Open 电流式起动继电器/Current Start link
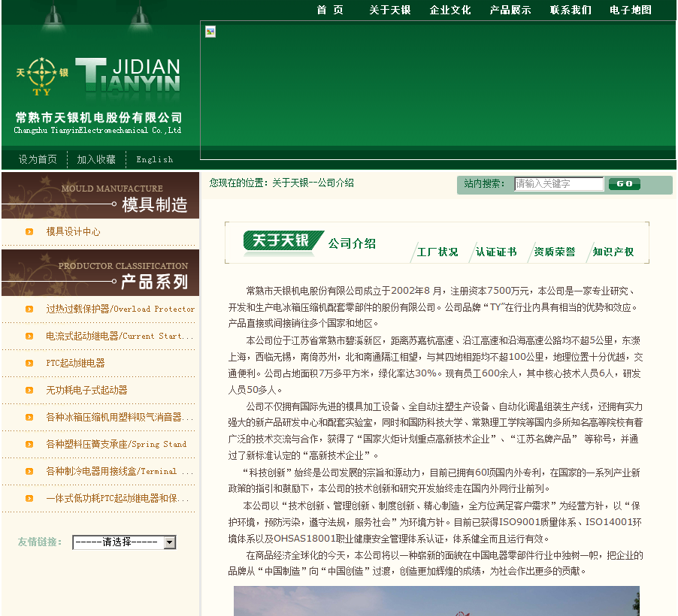The image size is (678, 616). point(120,336)
